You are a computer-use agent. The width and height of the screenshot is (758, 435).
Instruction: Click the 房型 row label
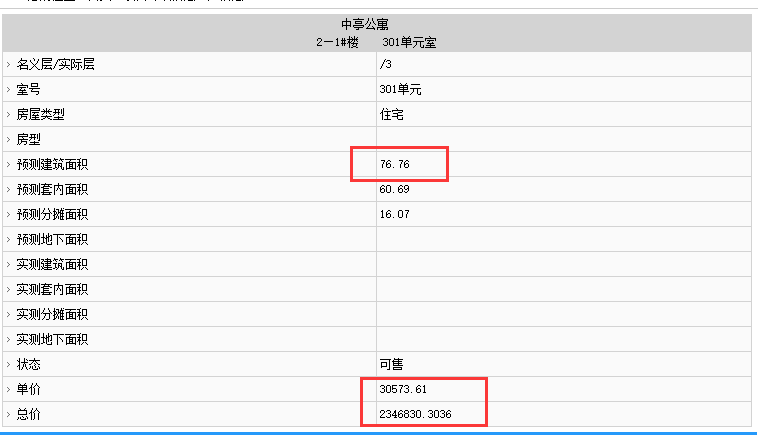(x=29, y=140)
